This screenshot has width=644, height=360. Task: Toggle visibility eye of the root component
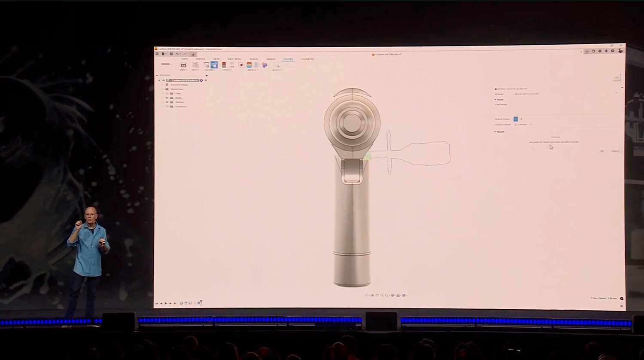163,80
